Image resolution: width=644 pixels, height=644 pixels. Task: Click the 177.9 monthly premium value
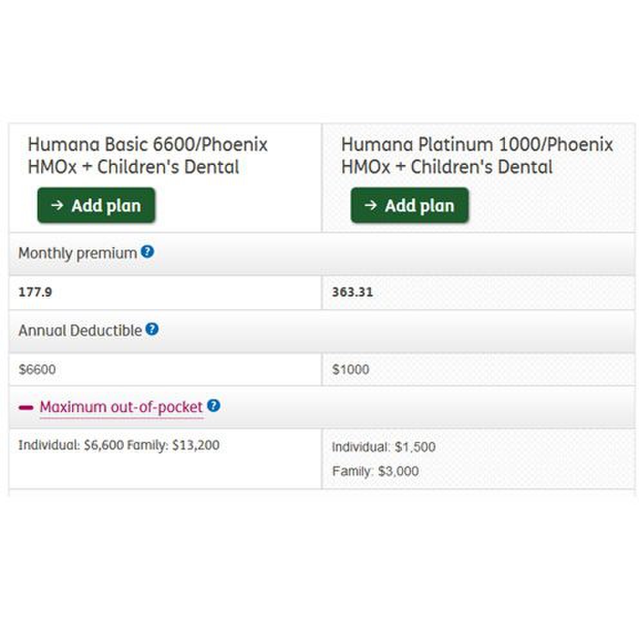pyautogui.click(x=35, y=292)
